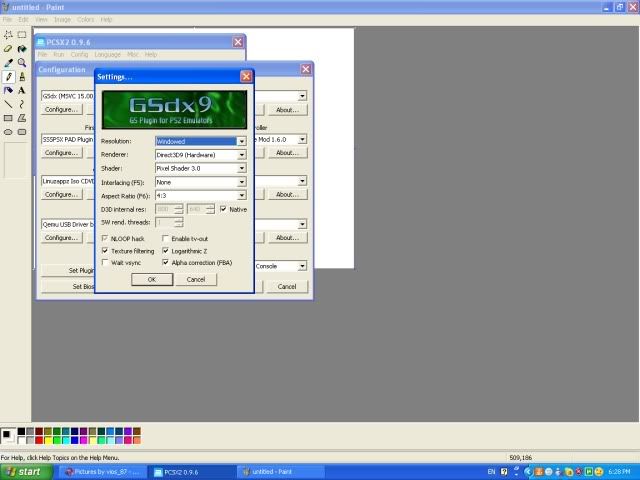Open the Resolution dropdown showing Windowed
This screenshot has width=640, height=480.
(x=242, y=141)
